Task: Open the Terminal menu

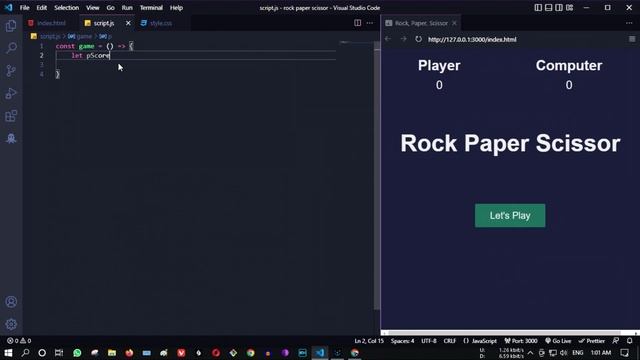Action: [151, 8]
